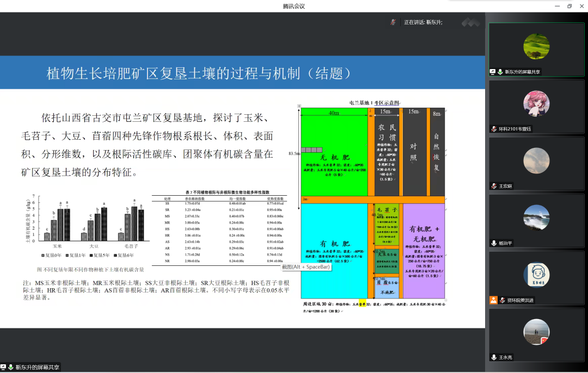
Task: Click the 王宏庭 name label
Action: (x=505, y=186)
